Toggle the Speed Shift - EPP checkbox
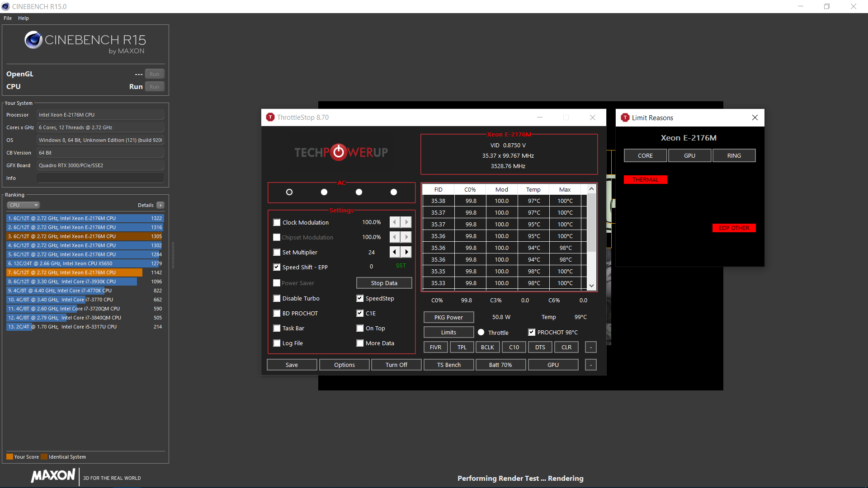868x488 pixels. [277, 267]
